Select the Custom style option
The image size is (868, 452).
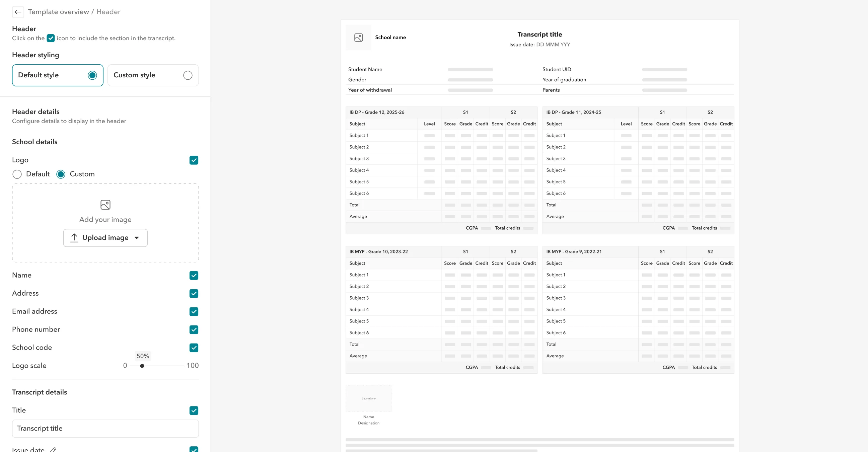coord(153,75)
